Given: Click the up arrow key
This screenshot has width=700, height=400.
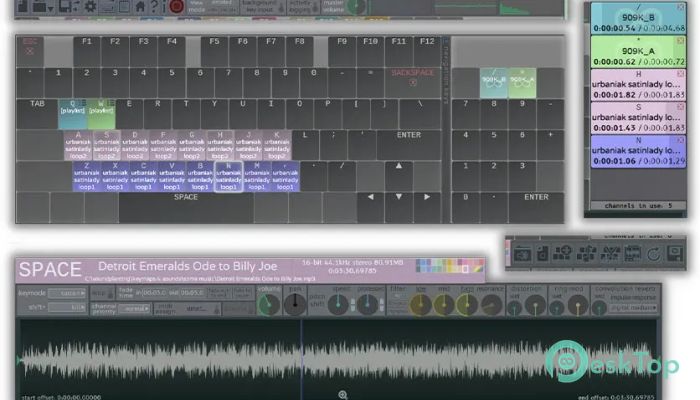Looking at the screenshot, I should [399, 176].
